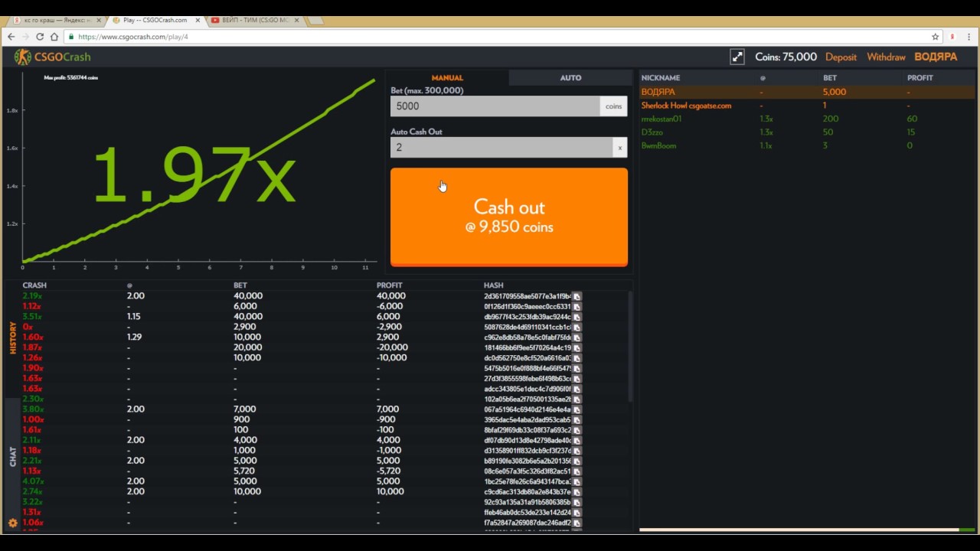Image resolution: width=980 pixels, height=551 pixels.
Task: Select player rmekostan01 in players list
Action: point(661,119)
